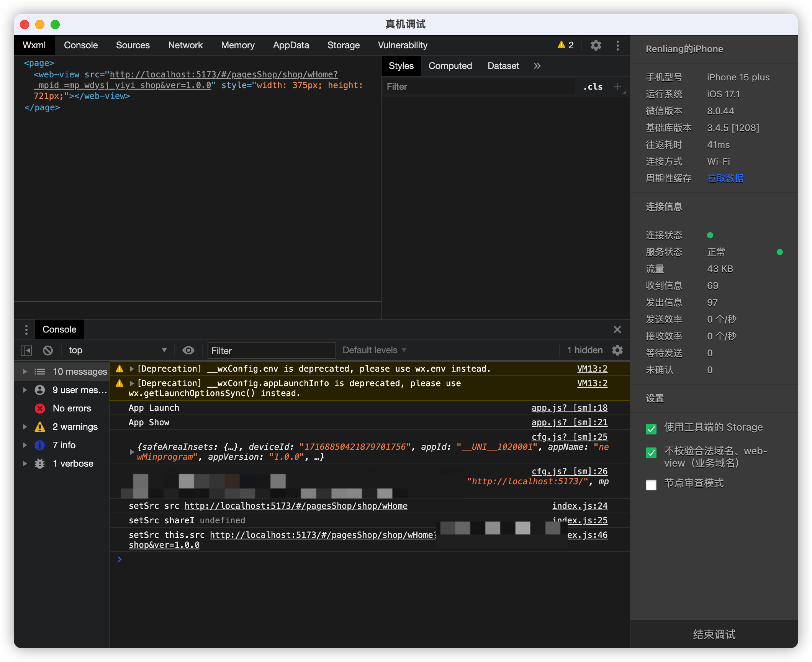Viewport: 812px width, 662px height.
Task: Click the warnings count badge
Action: pos(566,45)
